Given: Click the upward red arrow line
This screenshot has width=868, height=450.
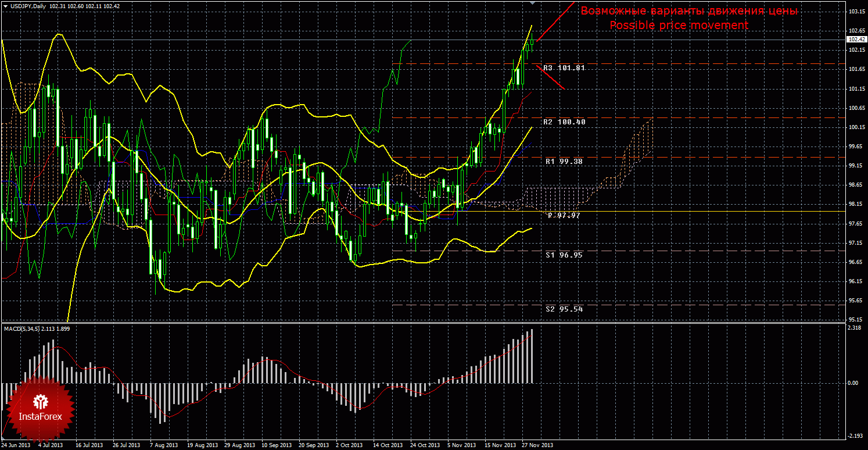Looking at the screenshot, I should (x=556, y=22).
